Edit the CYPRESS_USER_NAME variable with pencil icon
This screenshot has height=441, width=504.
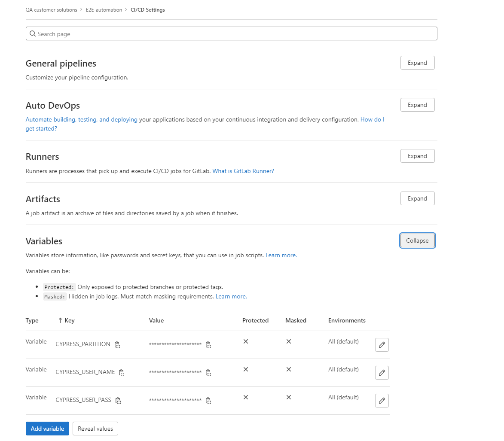click(x=382, y=373)
